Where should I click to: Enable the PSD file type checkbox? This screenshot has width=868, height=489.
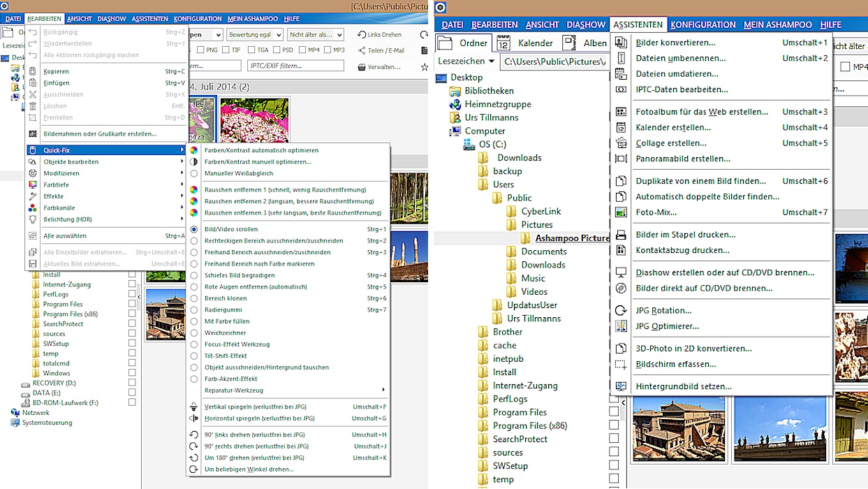click(277, 50)
